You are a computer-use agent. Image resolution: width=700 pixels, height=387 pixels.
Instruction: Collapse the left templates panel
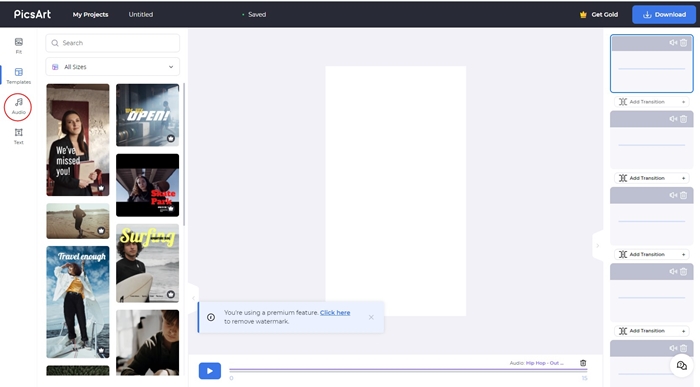(193, 298)
